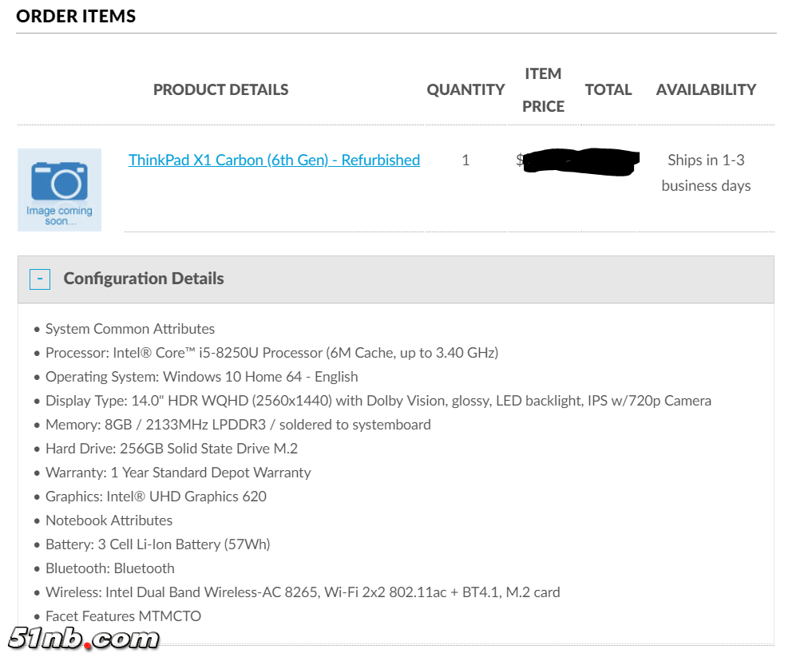Select the Quantity column header
This screenshot has height=657, width=812.
tap(465, 89)
